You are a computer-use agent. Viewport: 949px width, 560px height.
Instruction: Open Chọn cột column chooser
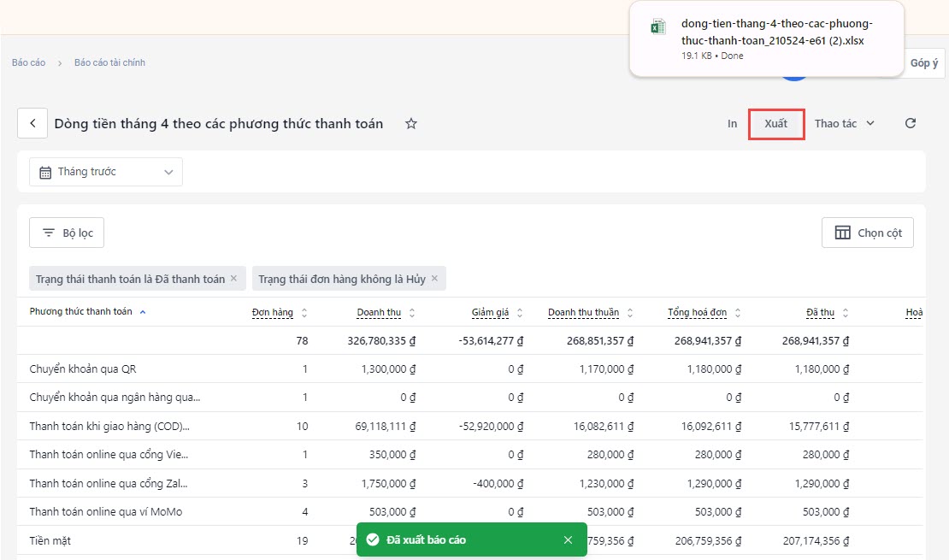coord(867,233)
